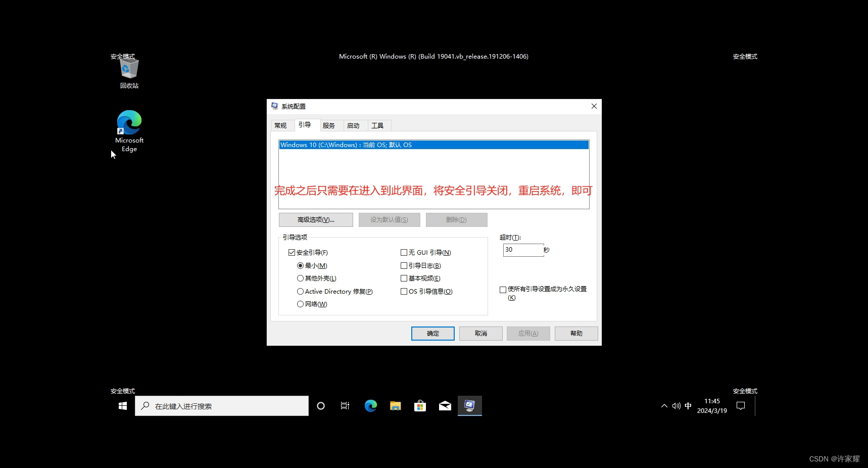Click the 设为默认值(S) button
The height and width of the screenshot is (468, 868).
point(389,220)
